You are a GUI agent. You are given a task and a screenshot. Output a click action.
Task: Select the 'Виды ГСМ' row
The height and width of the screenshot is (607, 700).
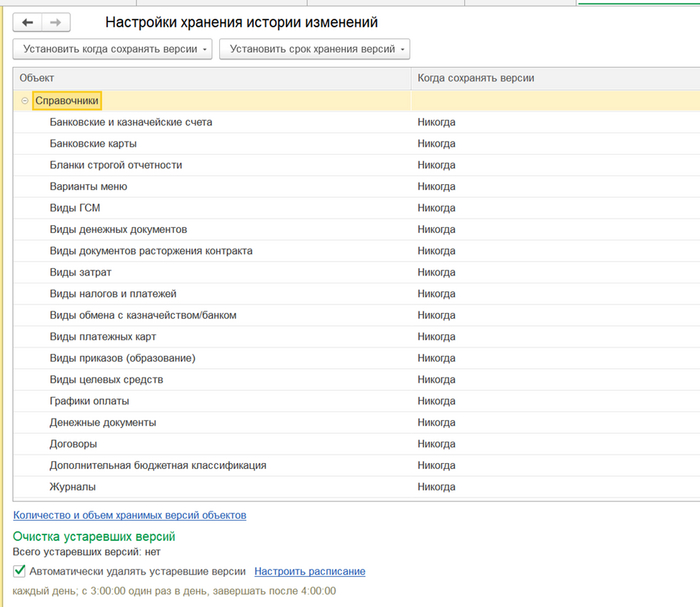[x=75, y=208]
